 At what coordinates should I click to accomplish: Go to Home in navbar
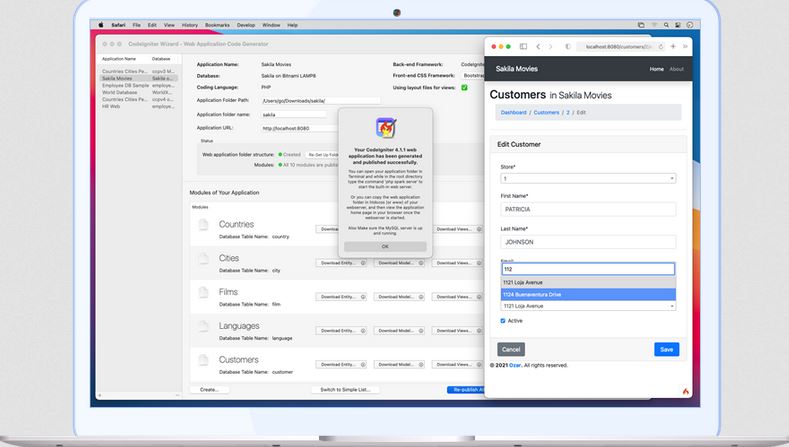pyautogui.click(x=656, y=69)
